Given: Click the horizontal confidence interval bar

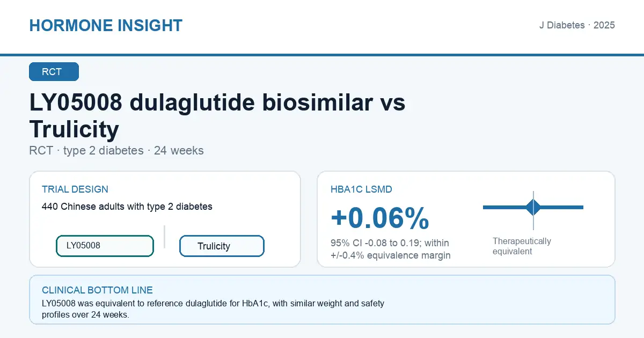Looking at the screenshot, I should [x=533, y=207].
